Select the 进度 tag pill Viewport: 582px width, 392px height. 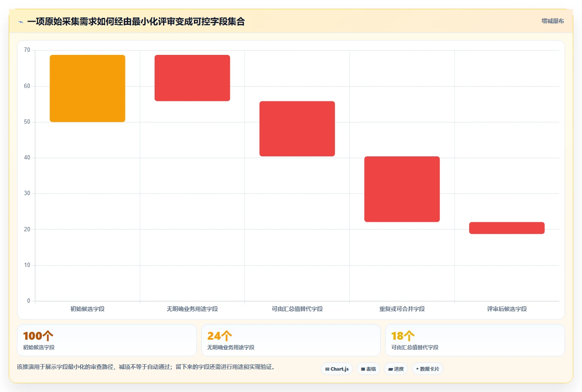(396, 369)
